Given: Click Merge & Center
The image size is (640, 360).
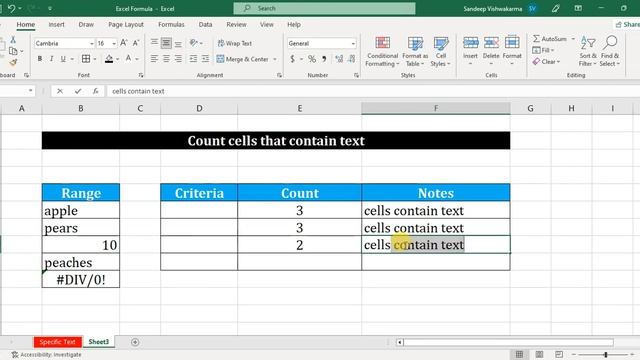Looking at the screenshot, I should pyautogui.click(x=242, y=59).
